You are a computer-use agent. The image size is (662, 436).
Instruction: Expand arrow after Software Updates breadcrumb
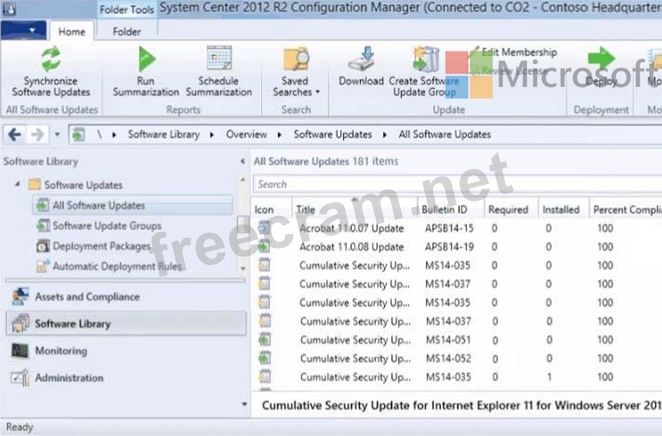click(385, 135)
